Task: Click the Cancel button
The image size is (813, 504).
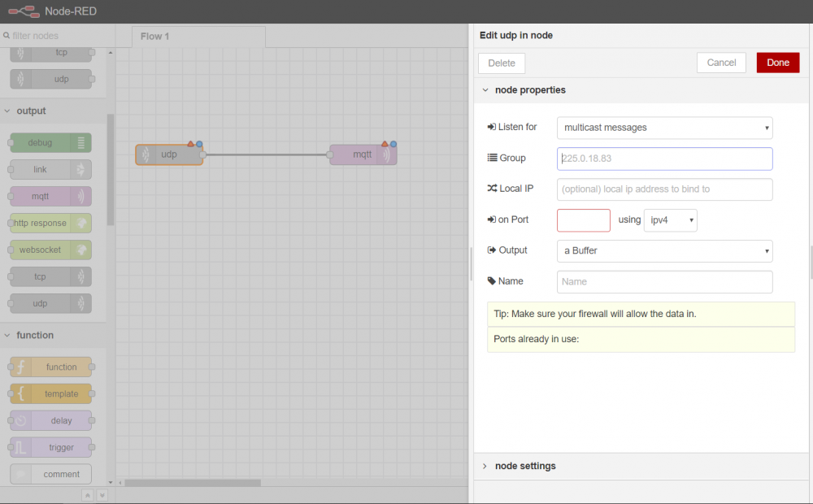Action: [721, 63]
